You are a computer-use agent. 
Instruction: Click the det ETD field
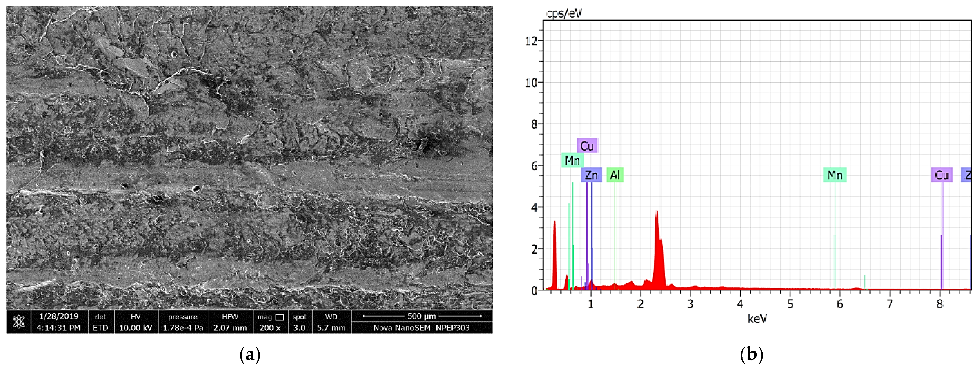tap(100, 322)
